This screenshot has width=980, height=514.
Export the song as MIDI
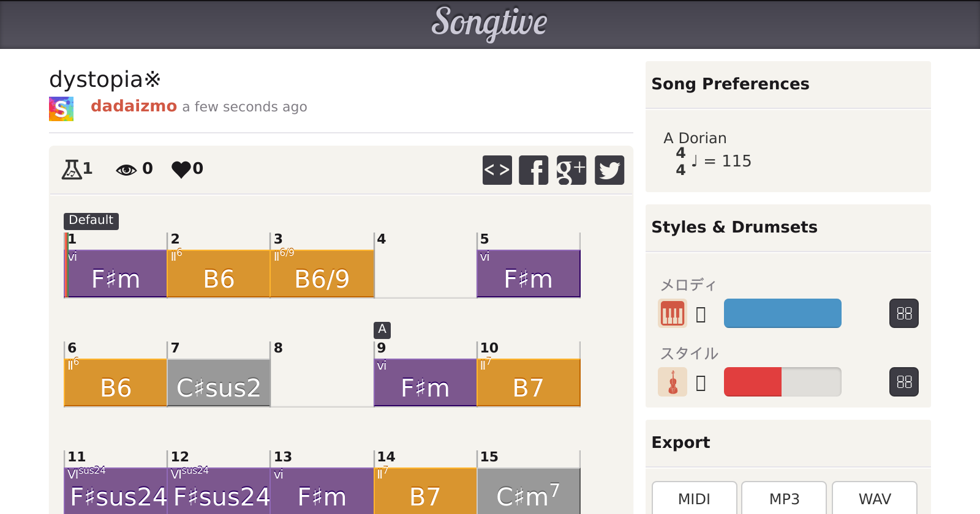(x=694, y=499)
